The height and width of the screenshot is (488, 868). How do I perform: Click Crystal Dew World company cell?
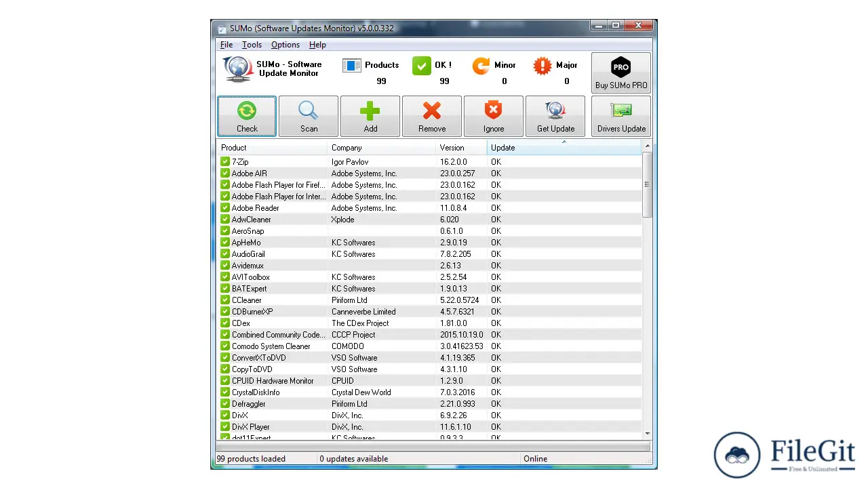(x=361, y=392)
